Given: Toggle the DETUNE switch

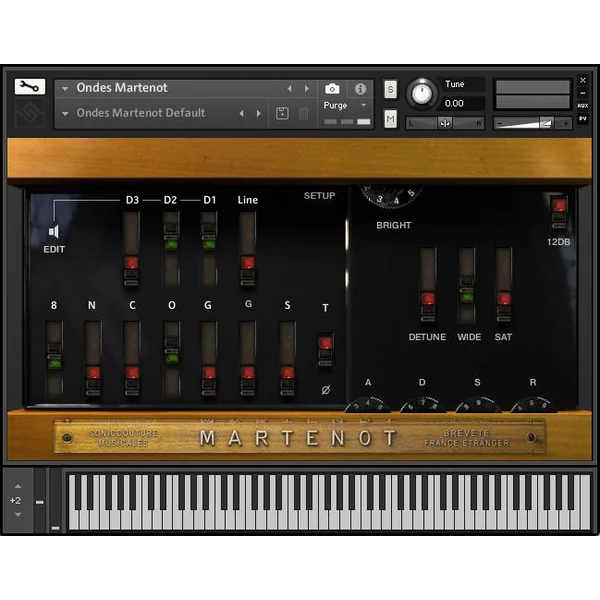Looking at the screenshot, I should pyautogui.click(x=428, y=285).
